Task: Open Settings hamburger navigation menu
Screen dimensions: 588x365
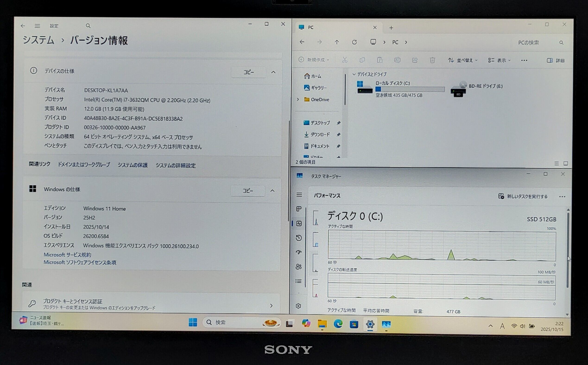Action: pyautogui.click(x=37, y=26)
